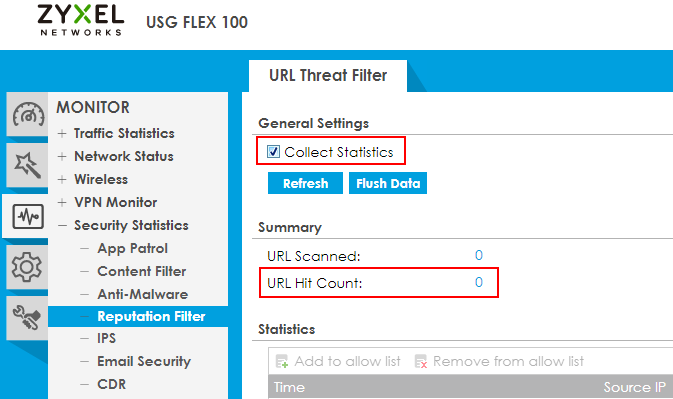Open Content Filter in the sidebar

(x=142, y=271)
